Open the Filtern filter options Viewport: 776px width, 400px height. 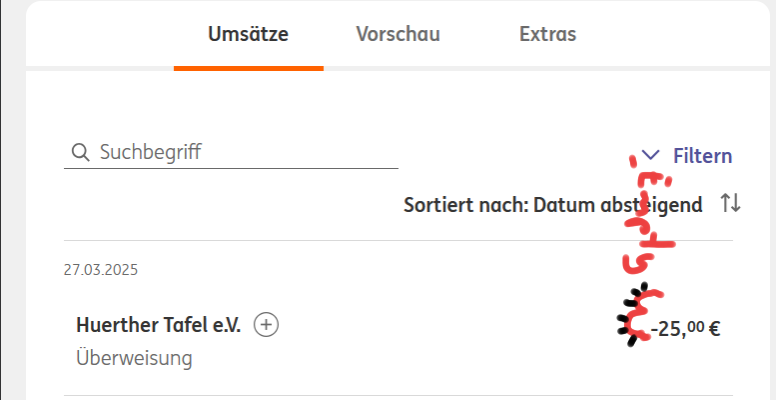(702, 156)
